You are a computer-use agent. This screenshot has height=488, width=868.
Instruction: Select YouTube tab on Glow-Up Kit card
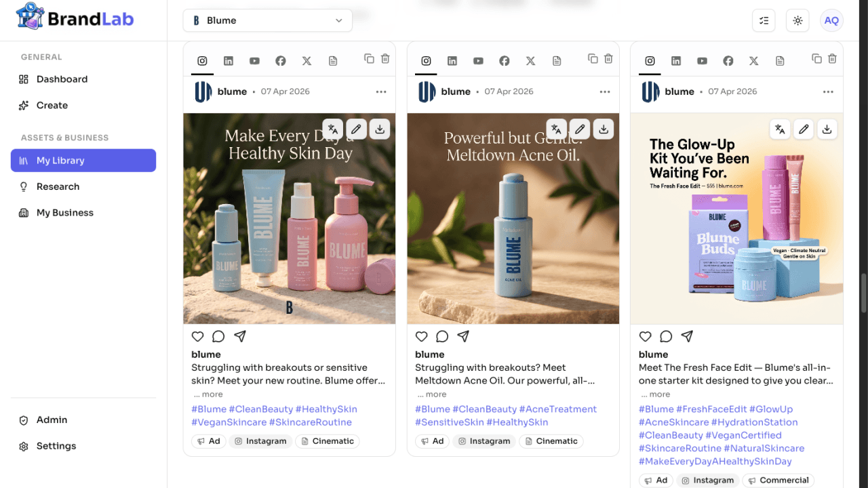coord(702,61)
